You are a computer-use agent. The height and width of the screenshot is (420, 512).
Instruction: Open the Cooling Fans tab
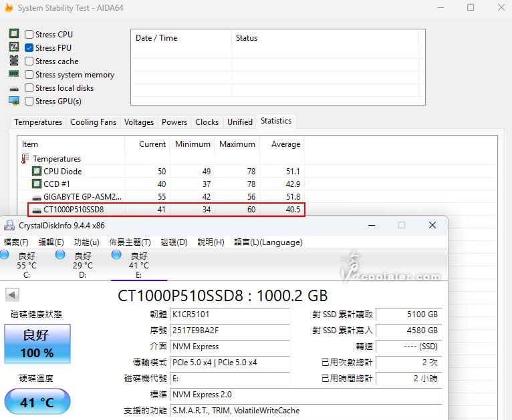pos(94,122)
